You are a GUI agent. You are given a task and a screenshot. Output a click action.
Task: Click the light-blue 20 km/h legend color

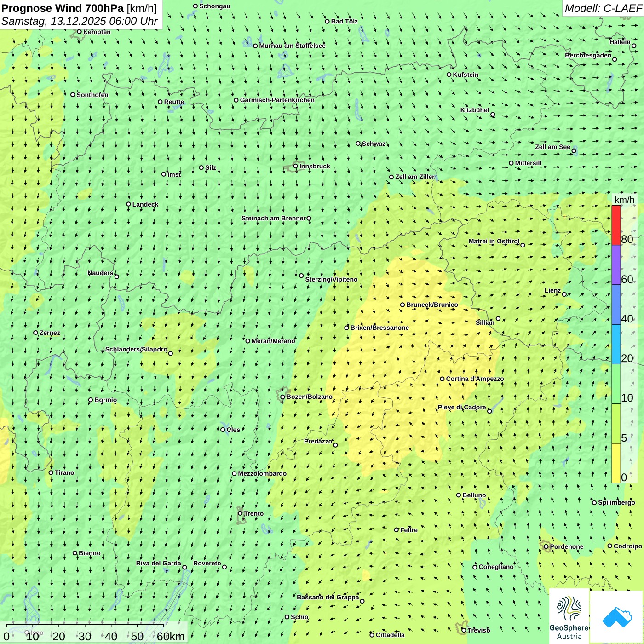coord(616,344)
